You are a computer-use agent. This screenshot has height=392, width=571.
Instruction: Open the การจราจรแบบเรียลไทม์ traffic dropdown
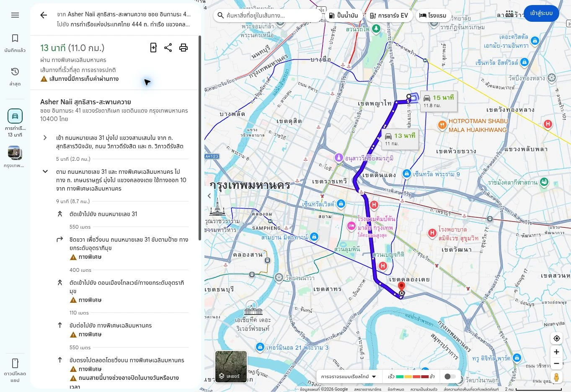tap(349, 377)
